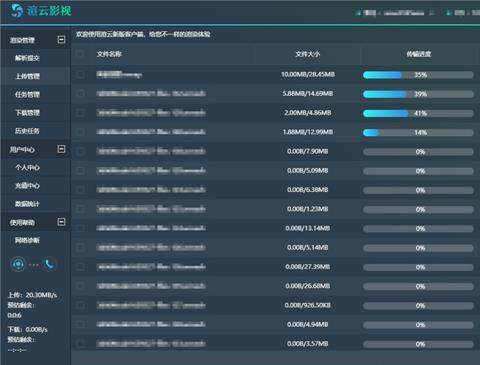Toggle the select-all checkbox in table header

pos(80,54)
